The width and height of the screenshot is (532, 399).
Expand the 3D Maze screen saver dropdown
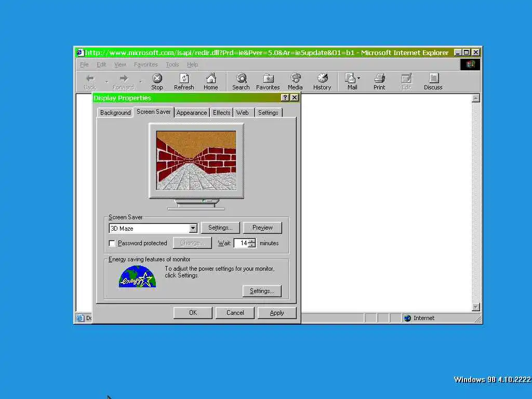tap(193, 229)
